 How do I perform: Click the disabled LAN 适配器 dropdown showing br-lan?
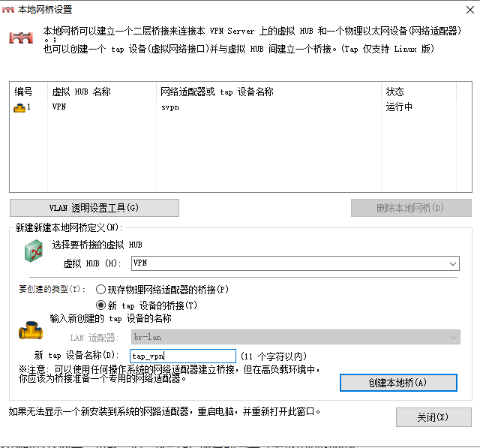pos(295,337)
